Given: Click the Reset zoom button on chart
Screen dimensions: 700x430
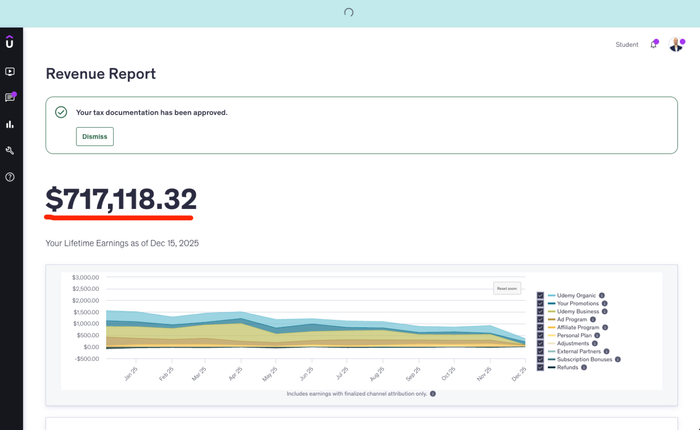Looking at the screenshot, I should click(x=508, y=288).
